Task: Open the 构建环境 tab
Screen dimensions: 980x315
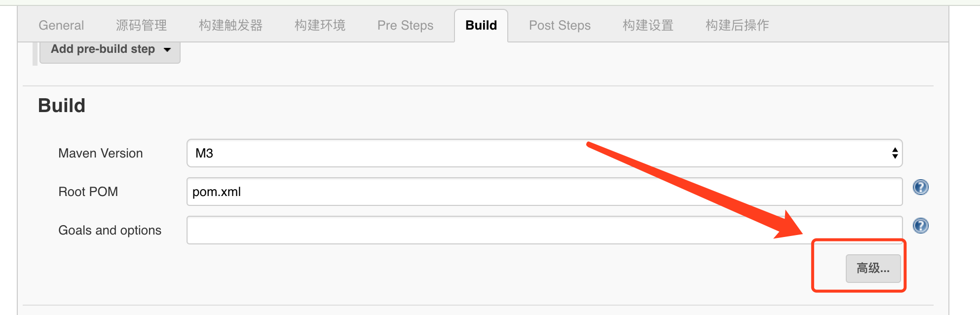Action: click(319, 25)
